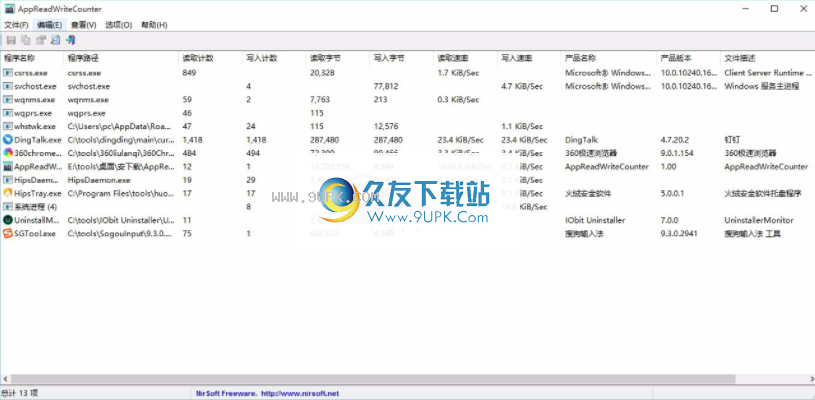Viewport: 815px width, 400px height.
Task: Click the Copy selected items icon
Action: (25, 40)
